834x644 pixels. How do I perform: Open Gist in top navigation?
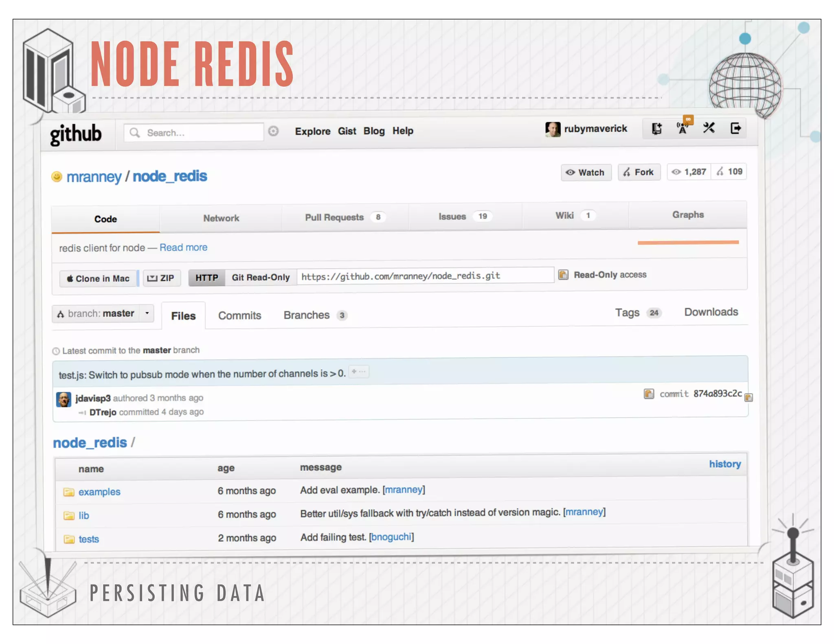347,131
